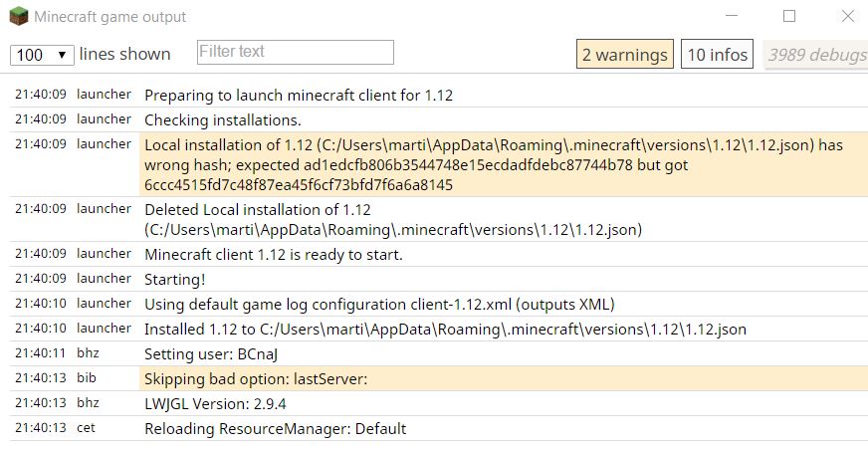
Task: Select the 'Skipping bad option: lastServer' warning
Action: pyautogui.click(x=257, y=379)
